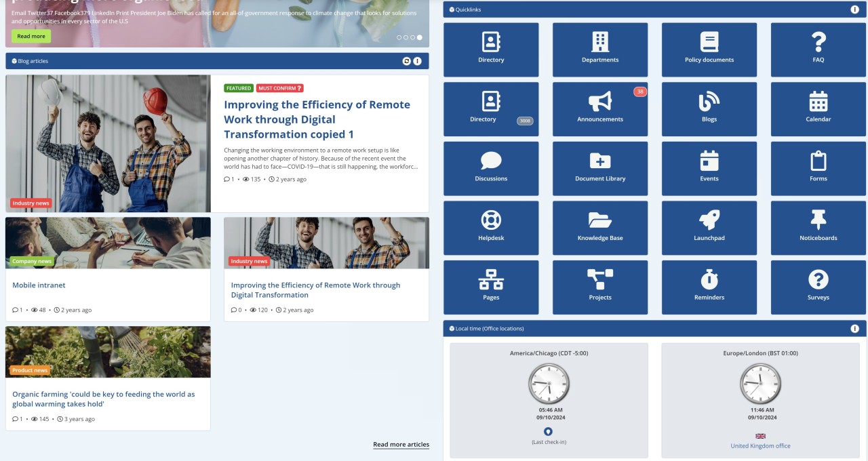Open the Mobile intranet article thumbnail
This screenshot has width=868, height=461.
108,243
